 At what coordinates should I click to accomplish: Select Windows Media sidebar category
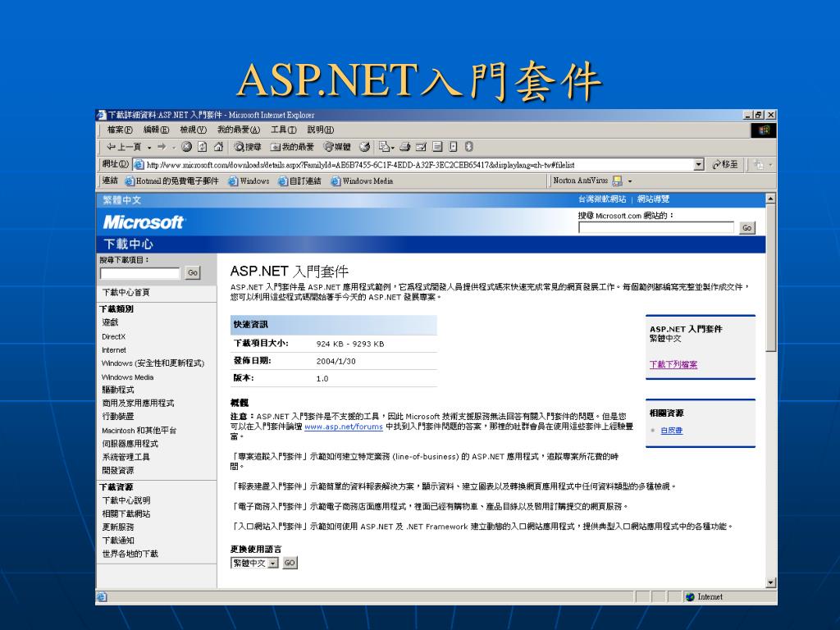pyautogui.click(x=127, y=377)
